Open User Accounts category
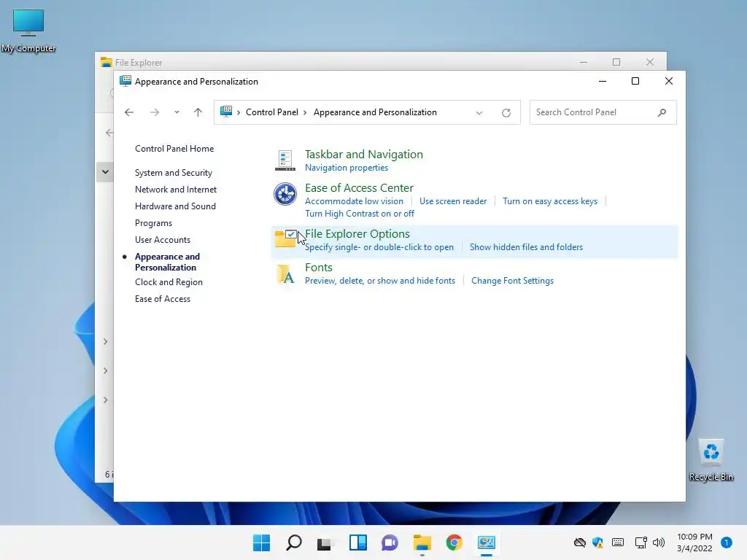 pos(163,240)
